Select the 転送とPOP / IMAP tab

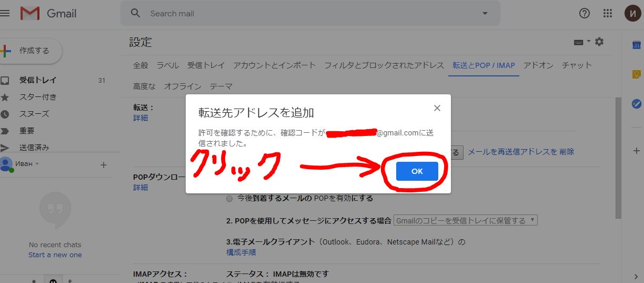point(484,65)
